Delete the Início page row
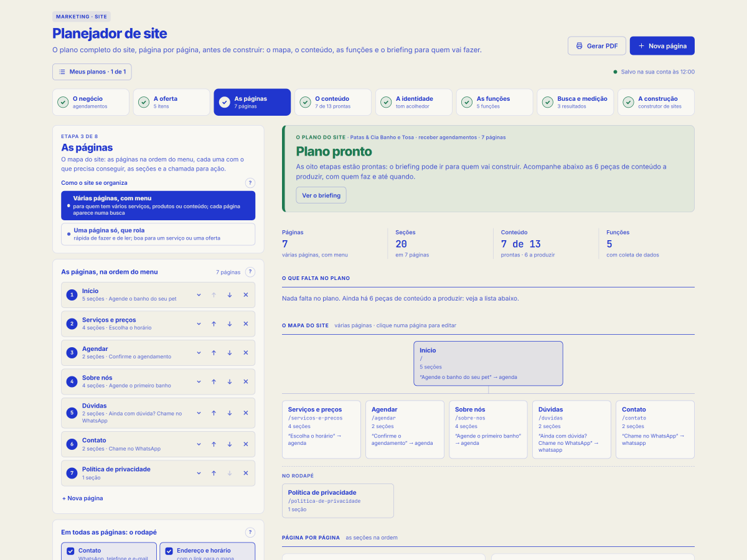 point(245,295)
